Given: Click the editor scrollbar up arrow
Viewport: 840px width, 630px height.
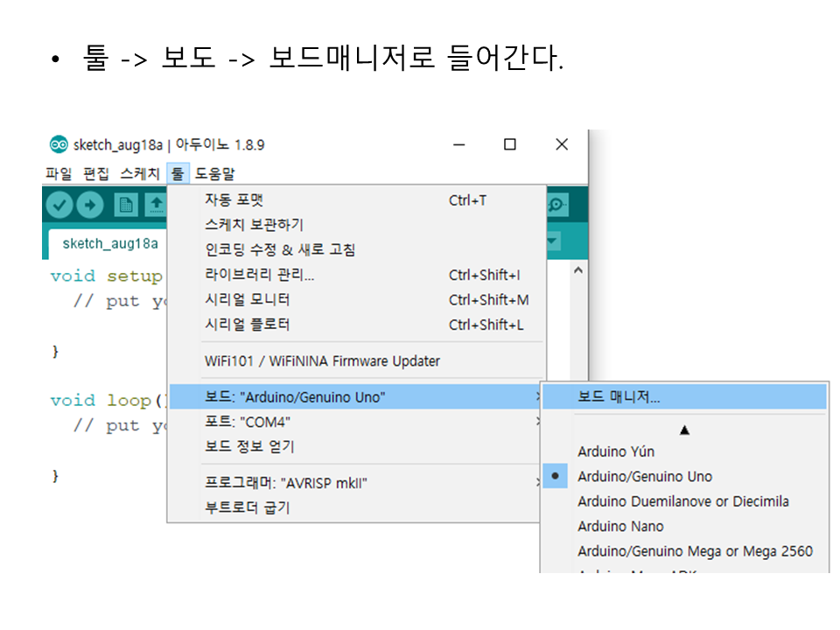Looking at the screenshot, I should tap(578, 270).
